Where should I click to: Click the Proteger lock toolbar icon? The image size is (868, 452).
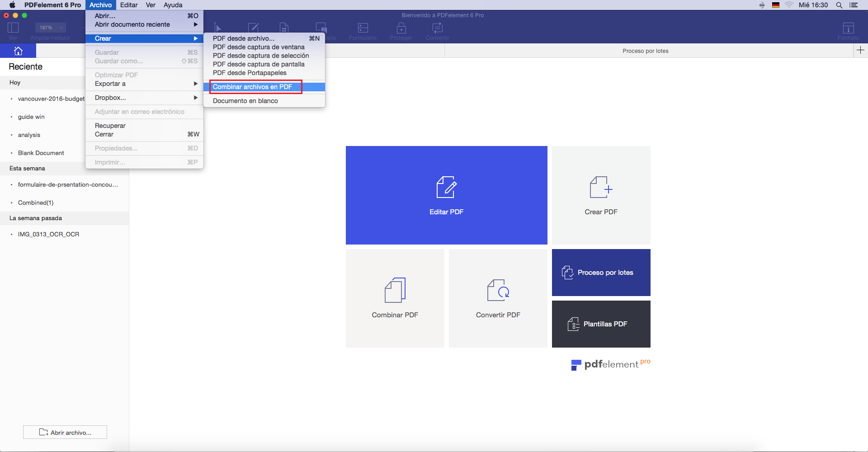click(x=401, y=28)
